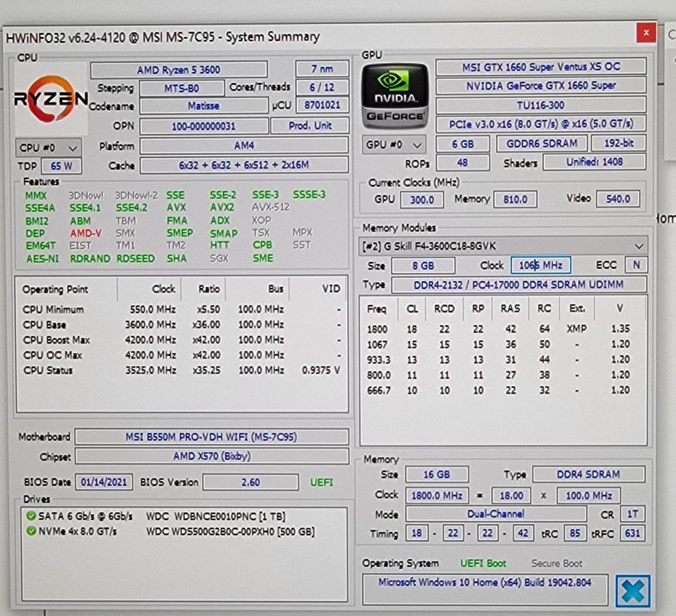Screen dimensions: 676x616
Task: Click the Video clock 540.0 value
Action: (x=618, y=198)
